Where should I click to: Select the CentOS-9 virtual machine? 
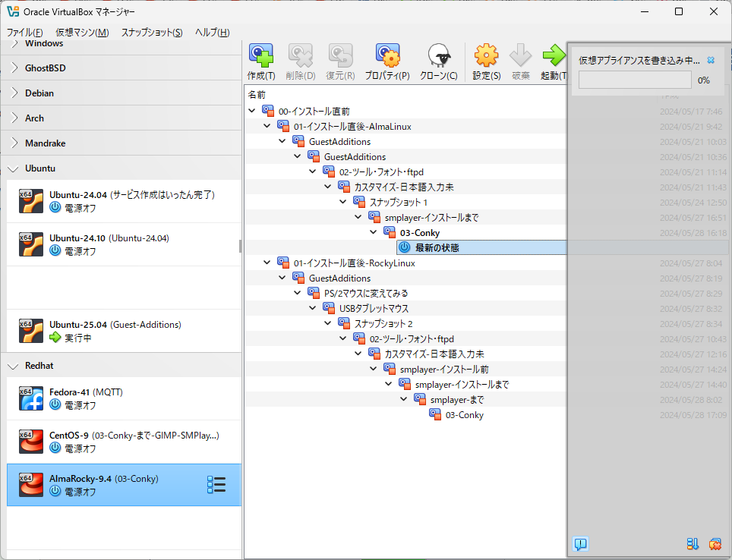(125, 442)
